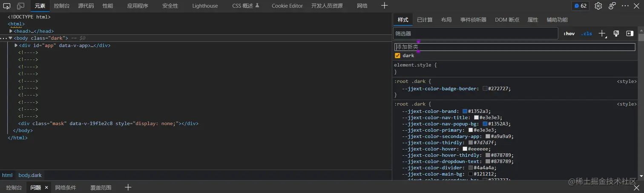Close the 问题 drawer tab
This screenshot has width=644, height=193.
pos(46,187)
